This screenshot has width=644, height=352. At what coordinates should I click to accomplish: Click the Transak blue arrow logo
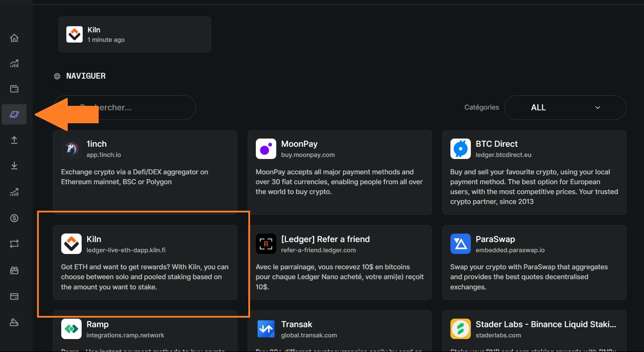(x=266, y=329)
